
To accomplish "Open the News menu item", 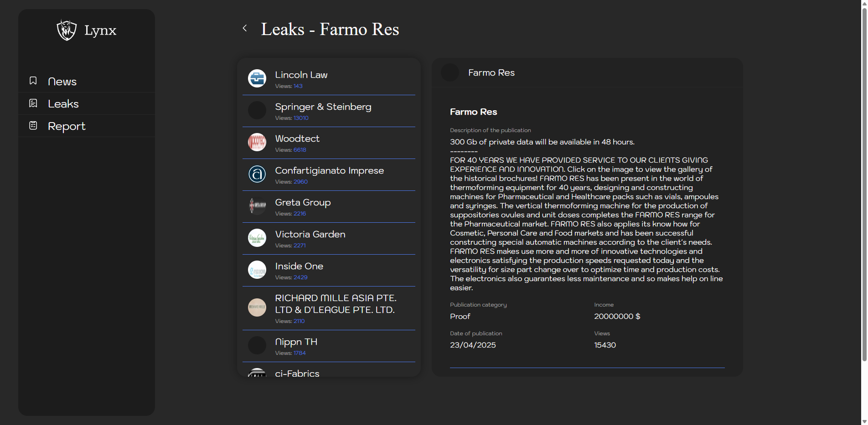I will tap(62, 82).
